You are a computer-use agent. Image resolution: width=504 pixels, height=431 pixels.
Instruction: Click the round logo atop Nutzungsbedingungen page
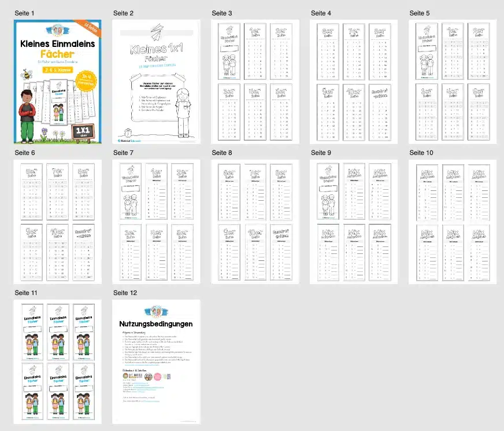(x=156, y=310)
